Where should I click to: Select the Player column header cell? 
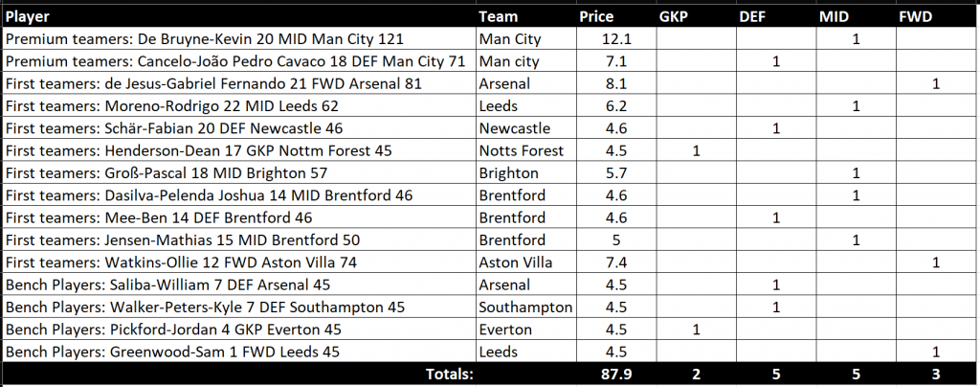coord(239,17)
